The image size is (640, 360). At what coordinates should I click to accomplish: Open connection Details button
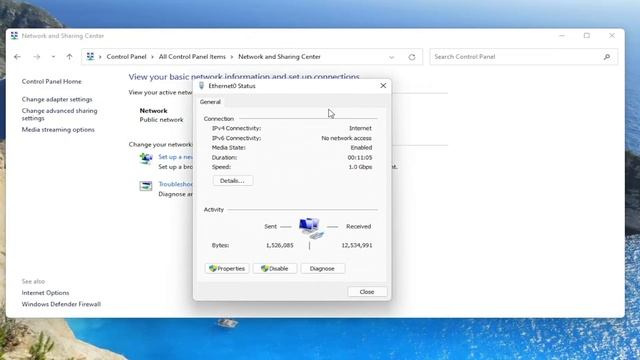(232, 181)
